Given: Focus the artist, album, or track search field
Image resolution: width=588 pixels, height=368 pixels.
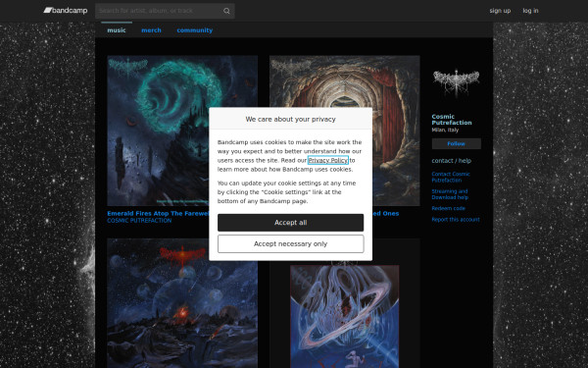Looking at the screenshot, I should click(x=165, y=11).
